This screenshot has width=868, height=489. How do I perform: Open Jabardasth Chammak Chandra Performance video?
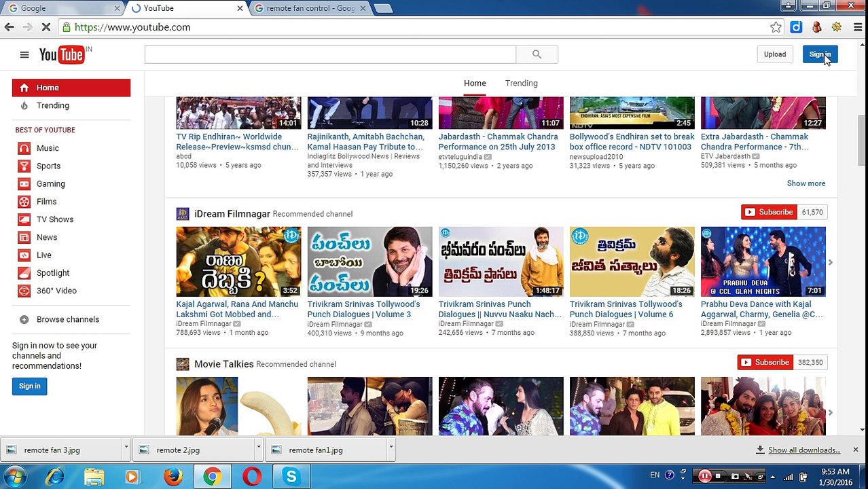501,113
